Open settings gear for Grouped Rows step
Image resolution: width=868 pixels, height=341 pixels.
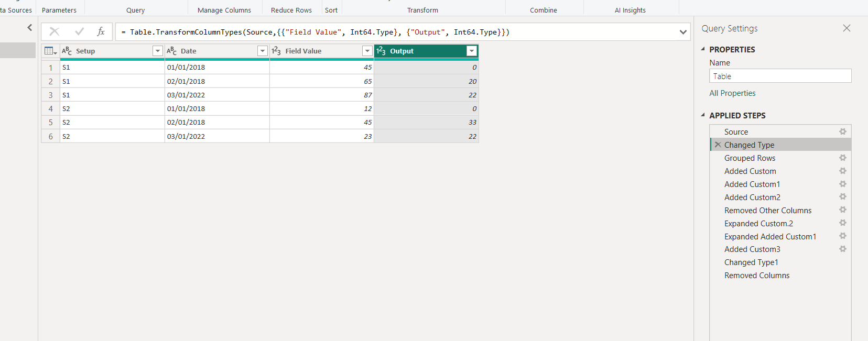(x=842, y=158)
